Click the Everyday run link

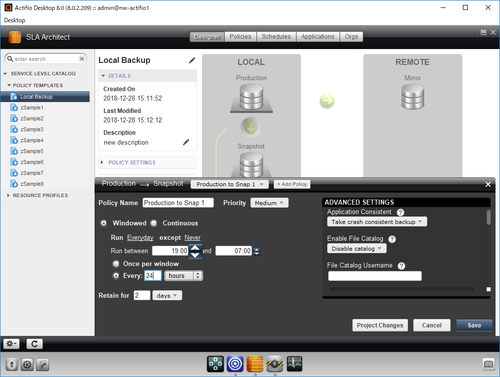140,238
